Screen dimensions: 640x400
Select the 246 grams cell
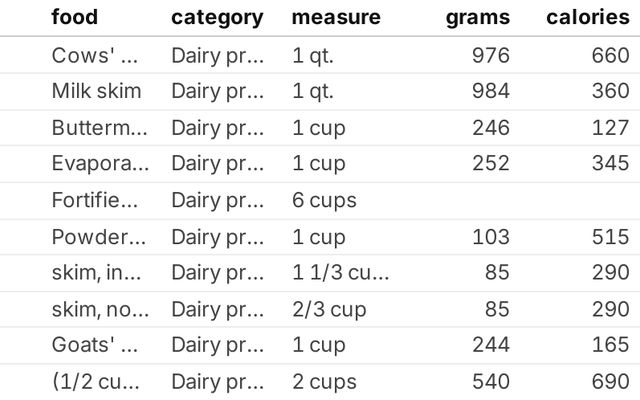pos(490,127)
